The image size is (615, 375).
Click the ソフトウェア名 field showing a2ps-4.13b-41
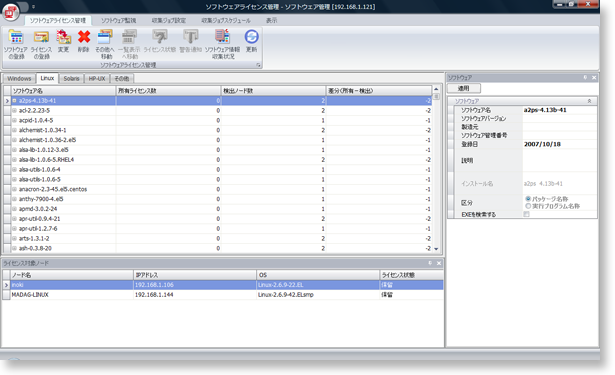pyautogui.click(x=560, y=110)
